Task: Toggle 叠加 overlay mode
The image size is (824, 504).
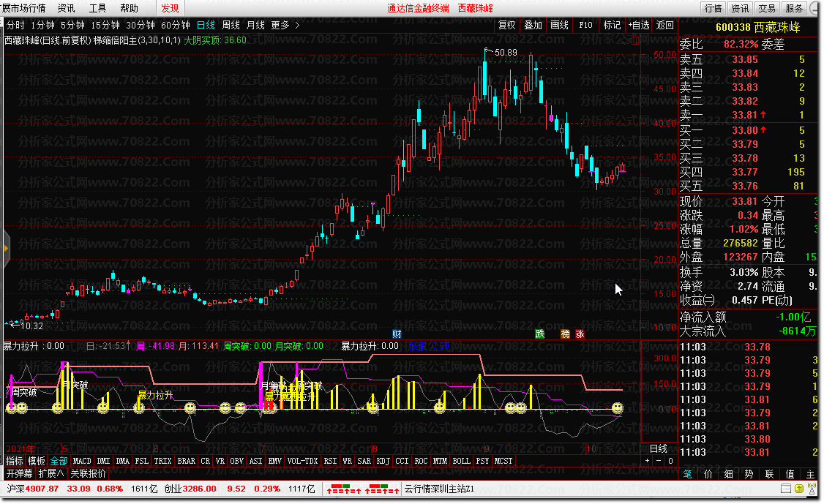Action: 533,25
